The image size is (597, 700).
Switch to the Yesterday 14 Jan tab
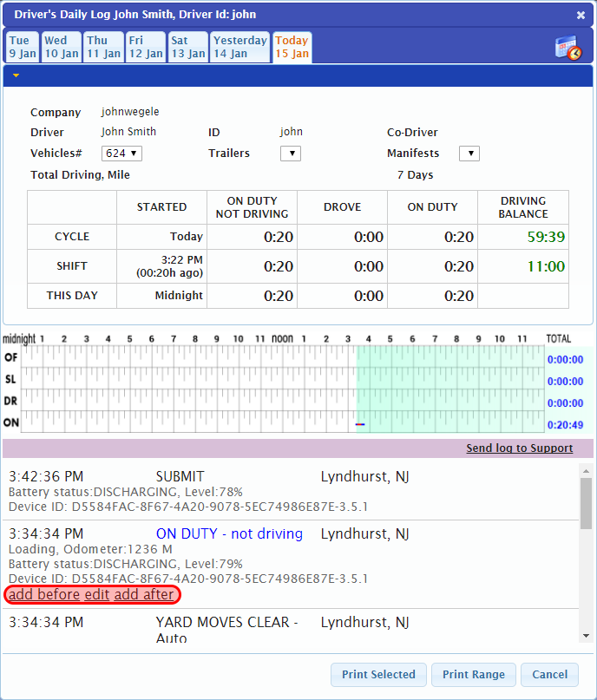click(239, 47)
